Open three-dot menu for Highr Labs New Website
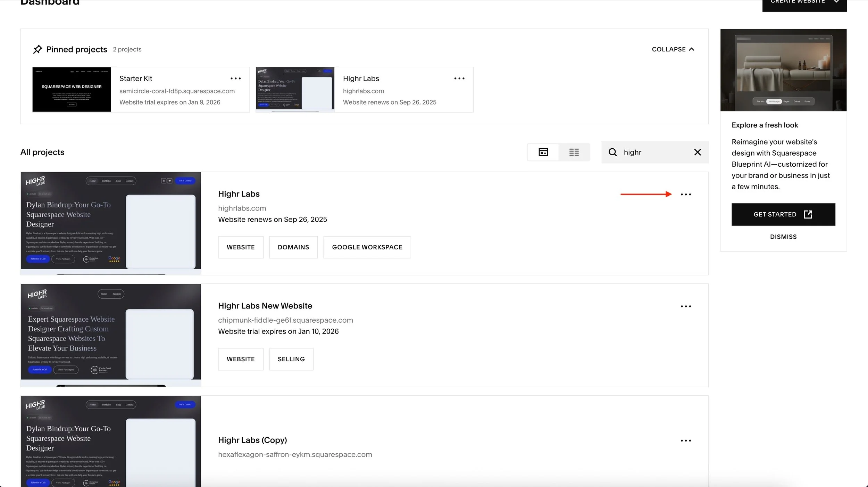 [x=685, y=306]
